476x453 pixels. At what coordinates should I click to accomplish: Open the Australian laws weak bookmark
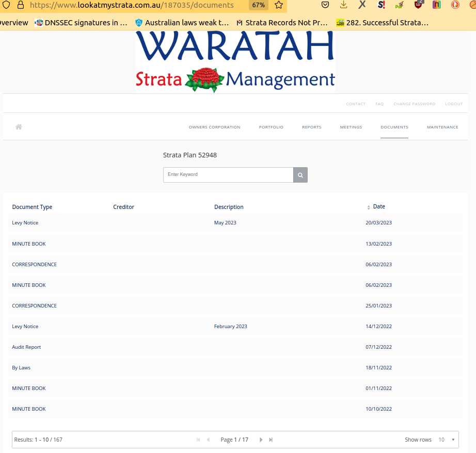pos(182,23)
